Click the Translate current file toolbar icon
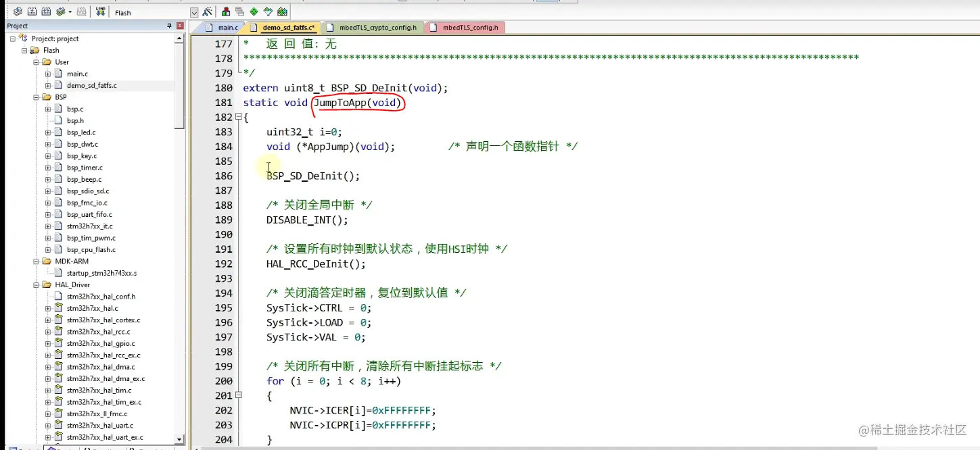The image size is (980, 450). [18, 11]
